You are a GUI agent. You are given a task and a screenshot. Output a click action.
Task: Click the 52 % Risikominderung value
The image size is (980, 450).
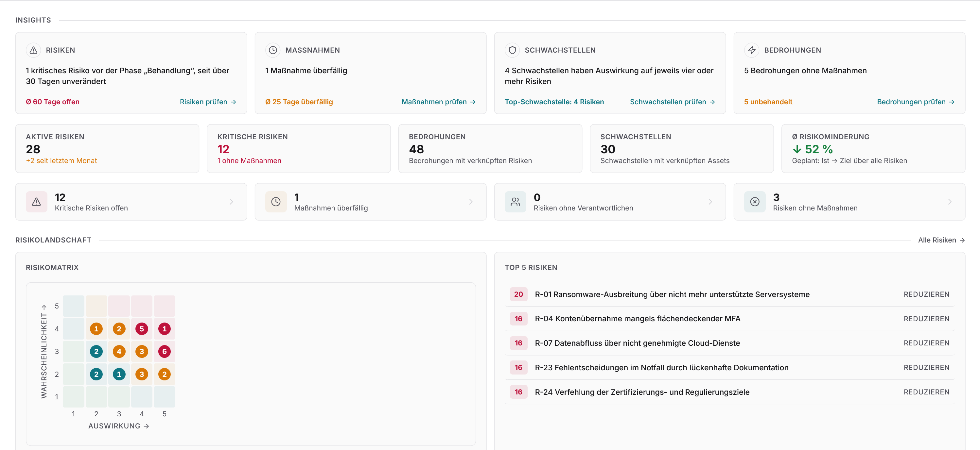(813, 149)
